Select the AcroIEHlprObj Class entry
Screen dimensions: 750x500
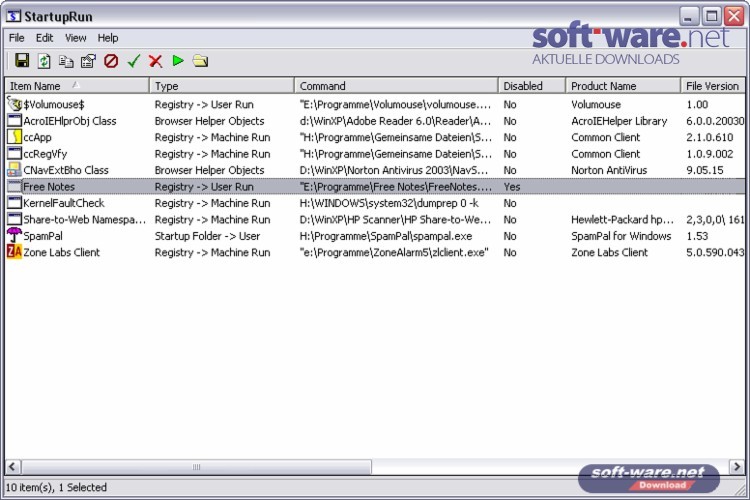pos(70,121)
